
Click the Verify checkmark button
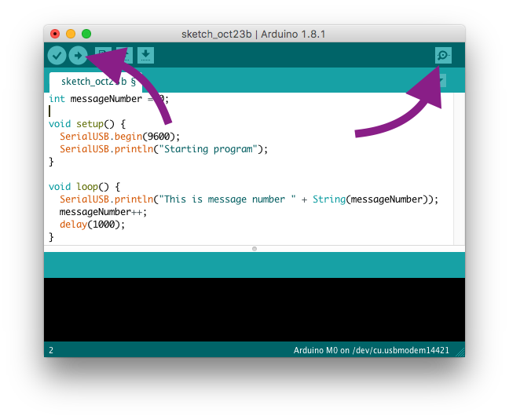pyautogui.click(x=57, y=56)
